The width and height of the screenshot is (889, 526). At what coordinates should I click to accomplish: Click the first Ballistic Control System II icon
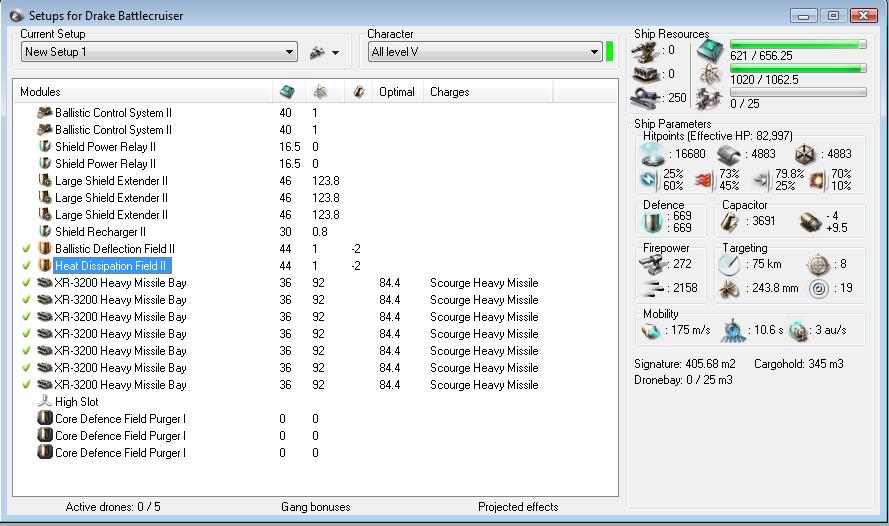(x=44, y=113)
